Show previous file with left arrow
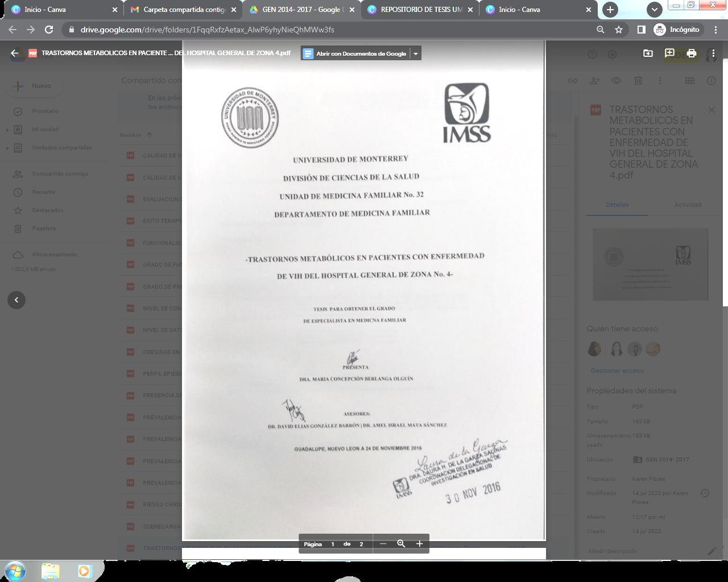 [x=16, y=300]
